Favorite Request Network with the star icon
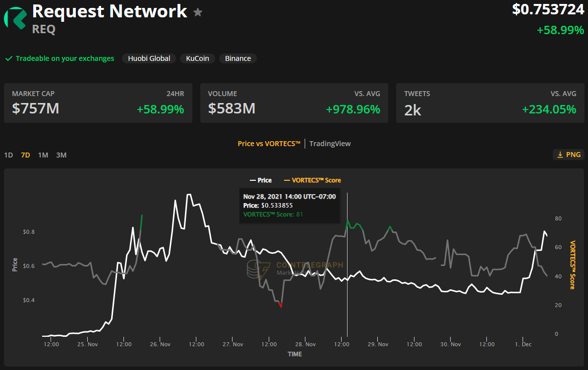 pos(198,12)
